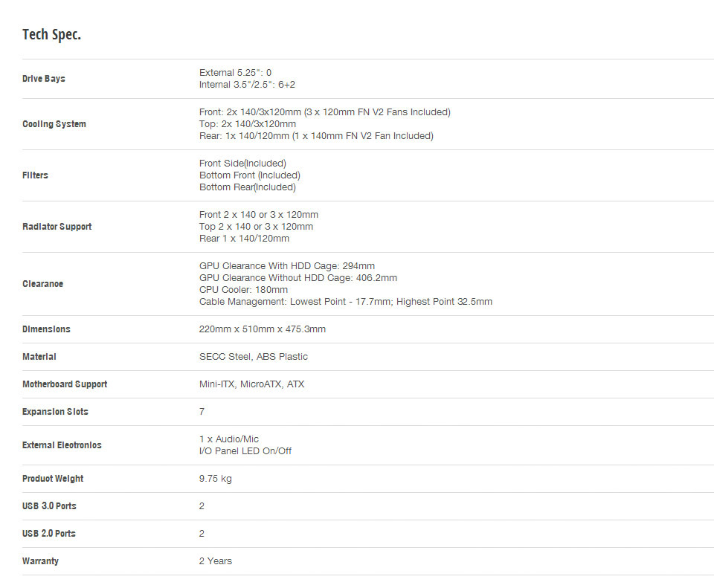Image resolution: width=714 pixels, height=588 pixels.
Task: Select the Clearance row label
Action: [x=43, y=284]
